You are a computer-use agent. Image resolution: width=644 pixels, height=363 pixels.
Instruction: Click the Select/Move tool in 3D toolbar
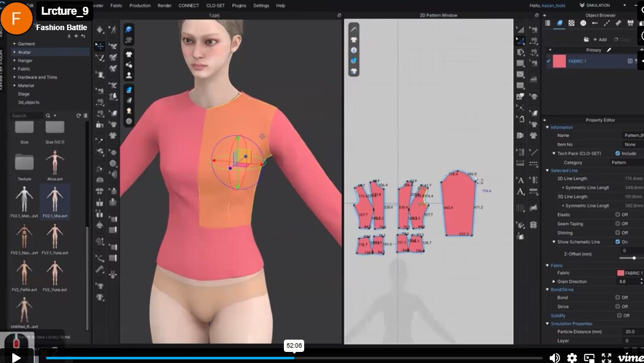tap(100, 46)
